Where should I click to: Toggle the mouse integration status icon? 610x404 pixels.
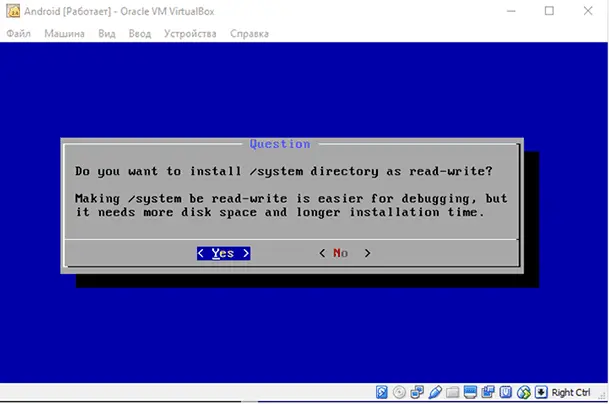[x=524, y=392]
